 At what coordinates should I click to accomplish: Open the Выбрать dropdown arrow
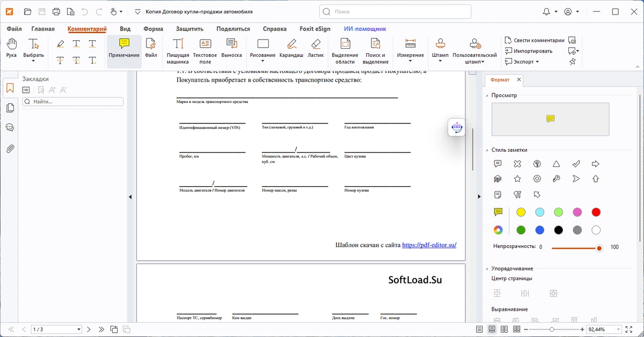(33, 61)
